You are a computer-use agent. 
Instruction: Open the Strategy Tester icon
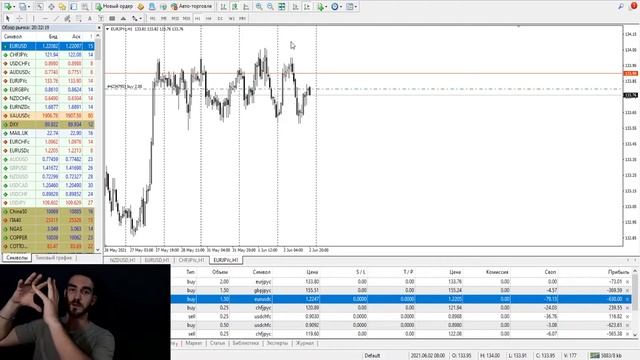point(85,7)
